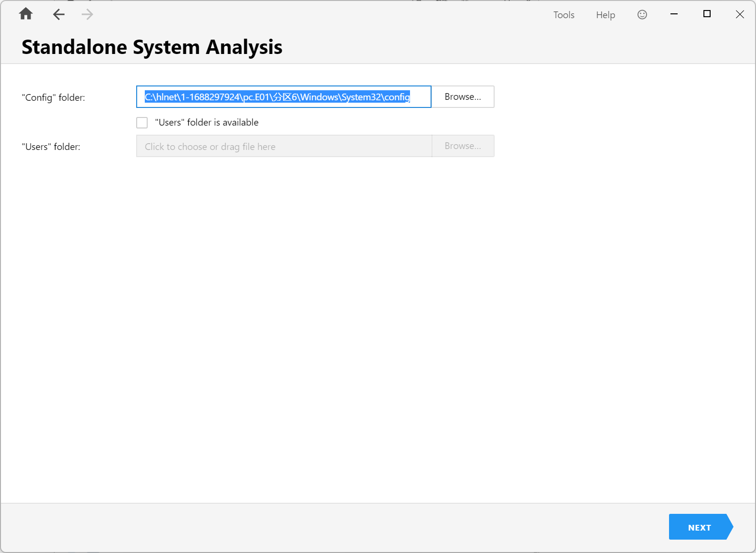Open the Tools menu
756x553 pixels.
564,15
